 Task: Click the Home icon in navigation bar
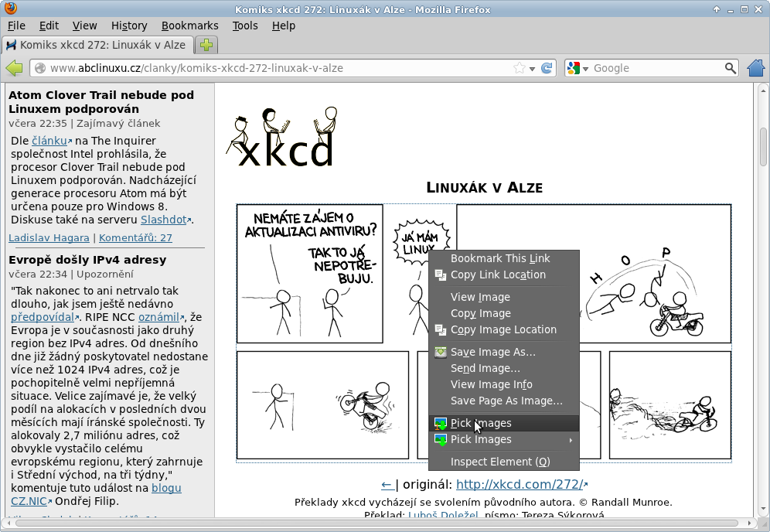[756, 68]
